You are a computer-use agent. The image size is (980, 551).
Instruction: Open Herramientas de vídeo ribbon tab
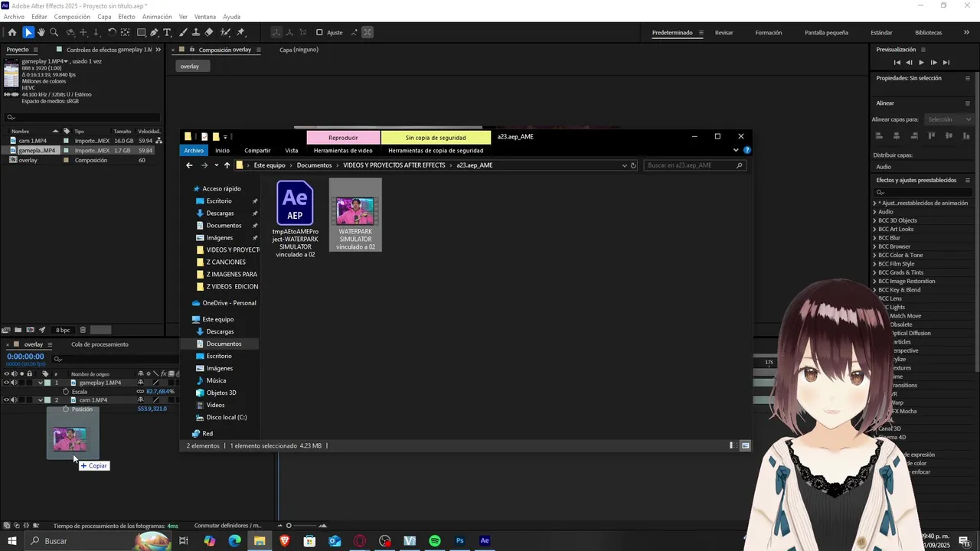(343, 151)
